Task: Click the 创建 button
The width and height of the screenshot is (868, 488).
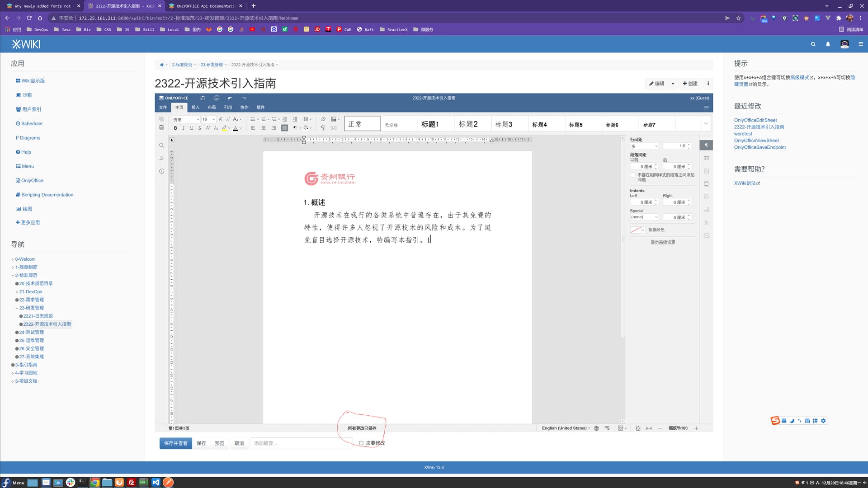Action: pos(690,84)
